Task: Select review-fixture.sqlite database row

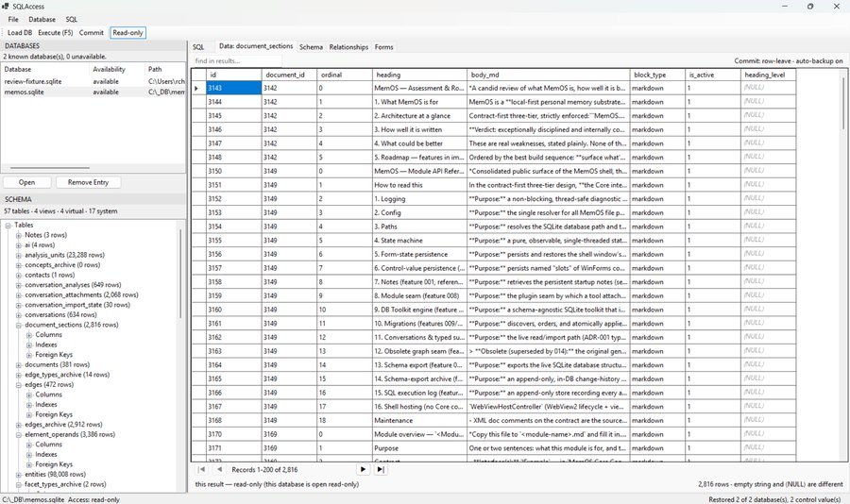Action: tap(93, 81)
